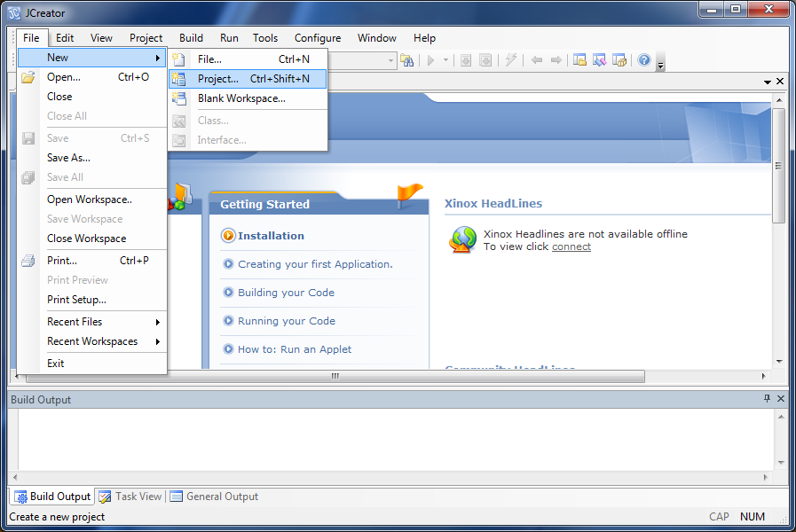
Task: Click the Build Project toolbar icon
Action: click(x=485, y=60)
